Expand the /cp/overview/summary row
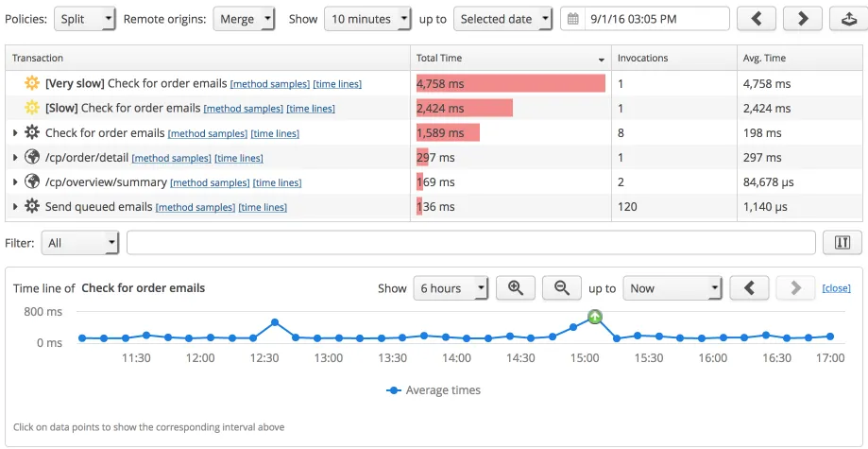Screen dimensions: 868x449 point(15,181)
